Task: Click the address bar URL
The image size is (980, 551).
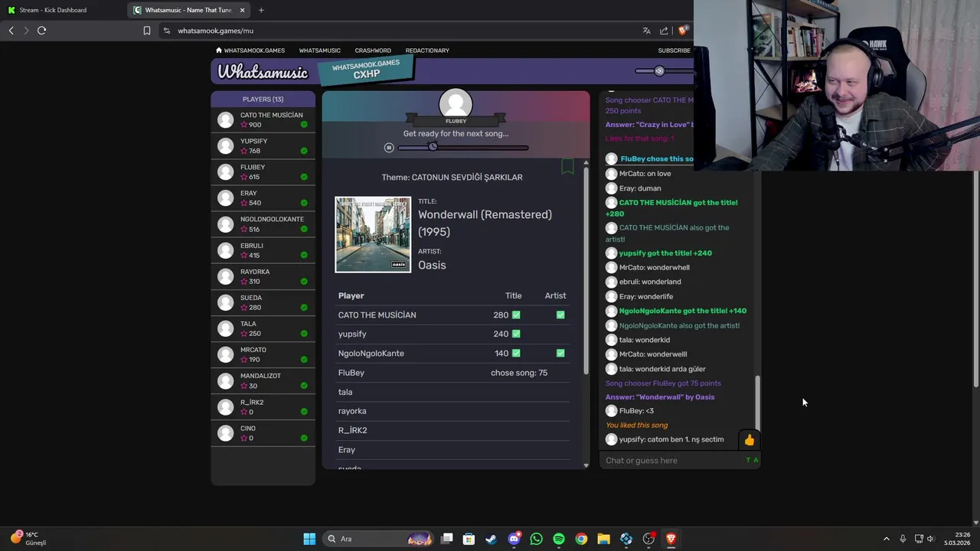Action: pos(215,31)
